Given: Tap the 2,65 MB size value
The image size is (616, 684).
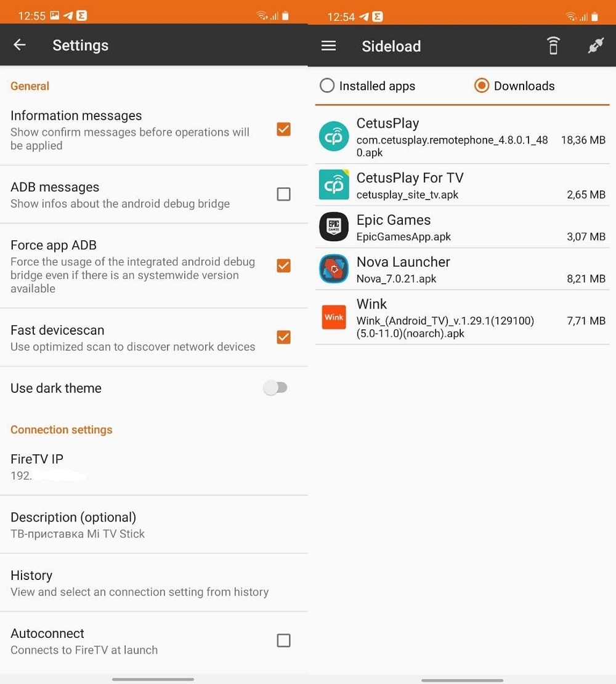Looking at the screenshot, I should pos(586,195).
